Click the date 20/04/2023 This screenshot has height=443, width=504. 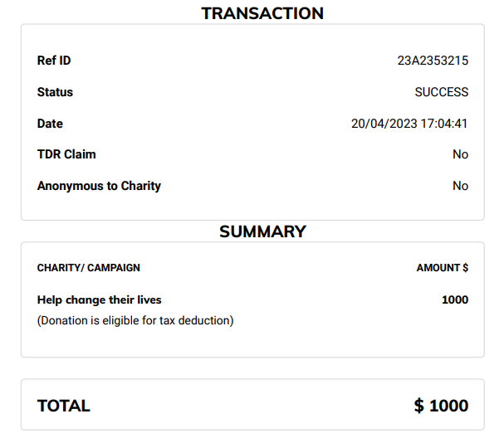click(382, 124)
